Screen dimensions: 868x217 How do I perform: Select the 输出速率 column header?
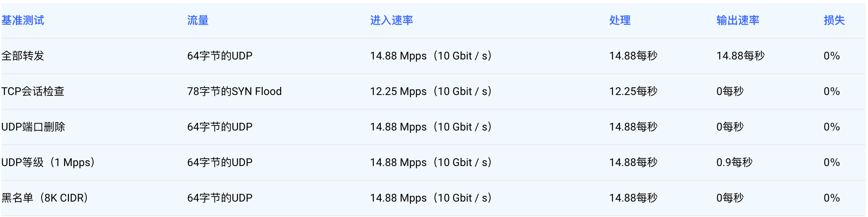point(738,20)
